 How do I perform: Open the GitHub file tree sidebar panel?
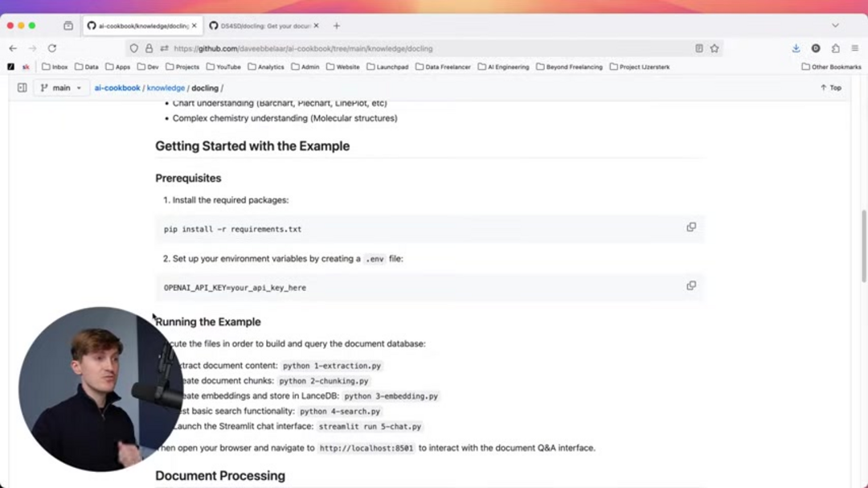(x=22, y=88)
